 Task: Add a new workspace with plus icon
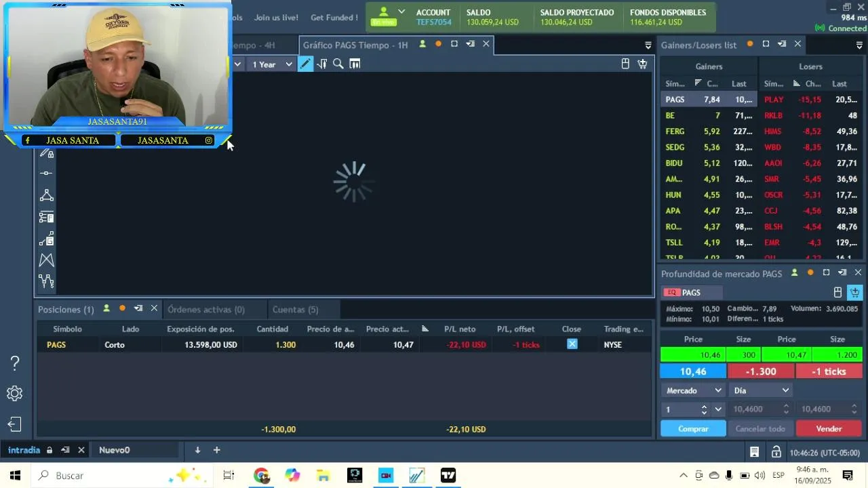tap(217, 450)
